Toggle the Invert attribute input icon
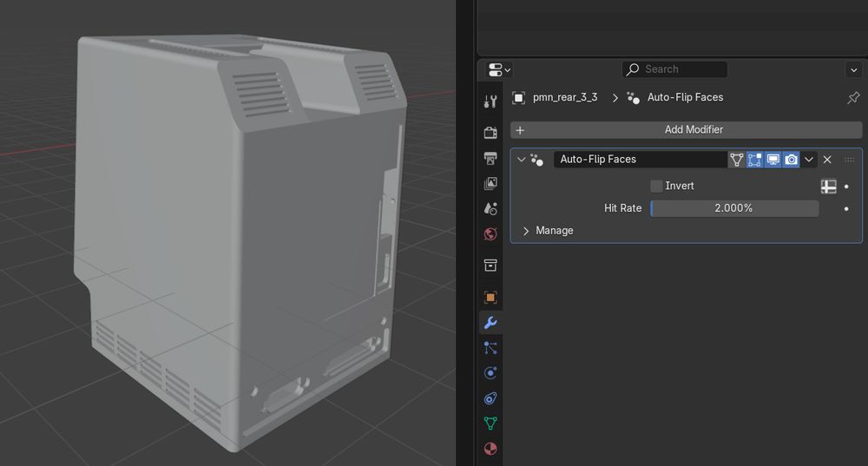868x466 pixels. click(x=829, y=187)
